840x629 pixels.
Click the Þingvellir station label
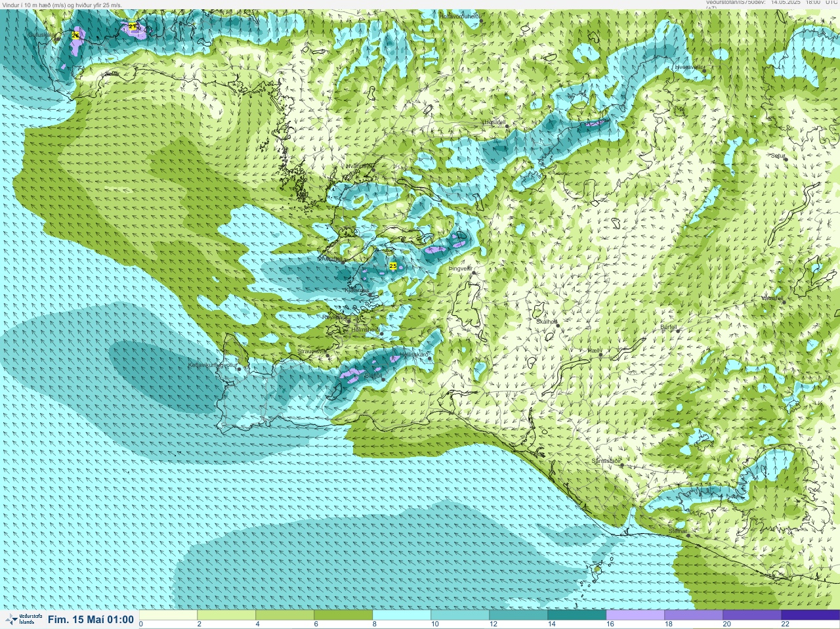pos(459,269)
